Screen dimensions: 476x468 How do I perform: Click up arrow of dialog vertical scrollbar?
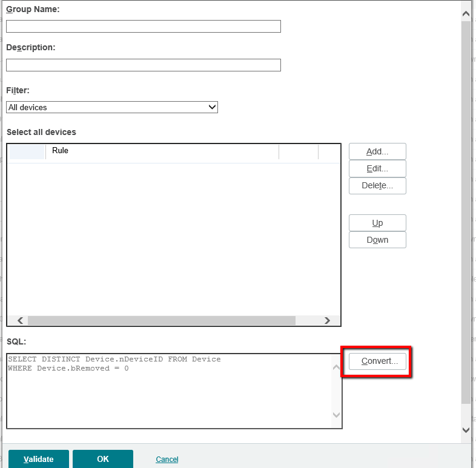pyautogui.click(x=466, y=14)
